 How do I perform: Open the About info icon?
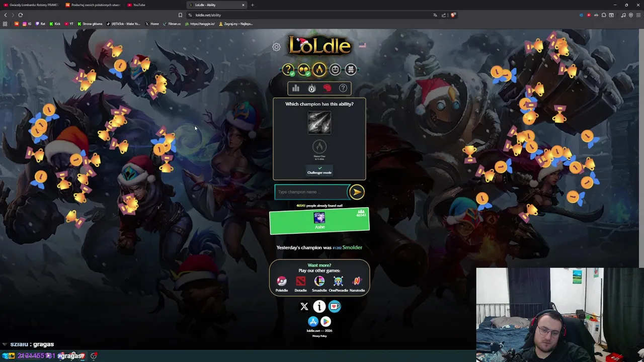coord(319,306)
